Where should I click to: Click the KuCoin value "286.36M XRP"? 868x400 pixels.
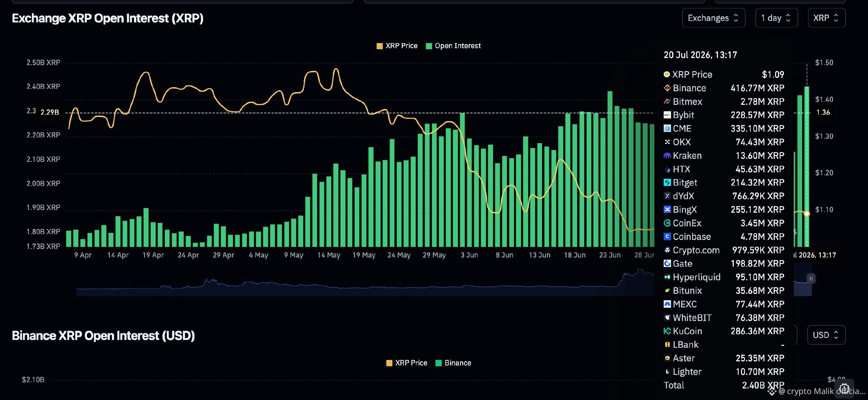757,331
